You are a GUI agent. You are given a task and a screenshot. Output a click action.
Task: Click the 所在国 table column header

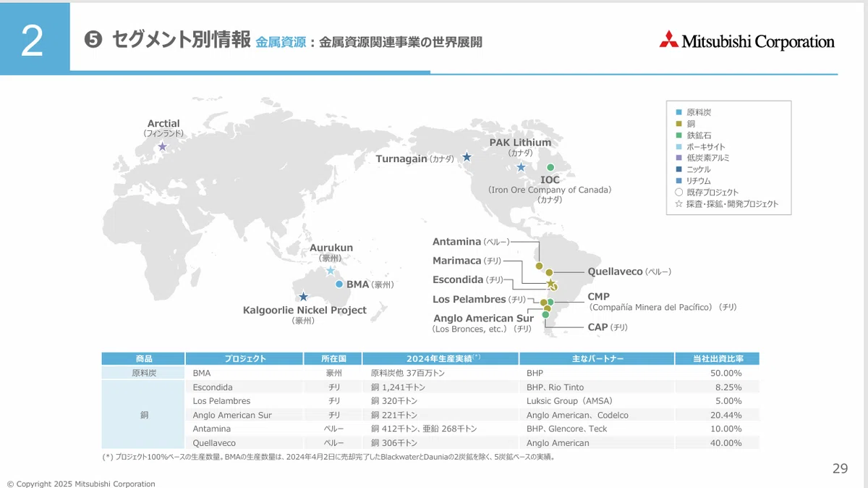[x=332, y=358]
